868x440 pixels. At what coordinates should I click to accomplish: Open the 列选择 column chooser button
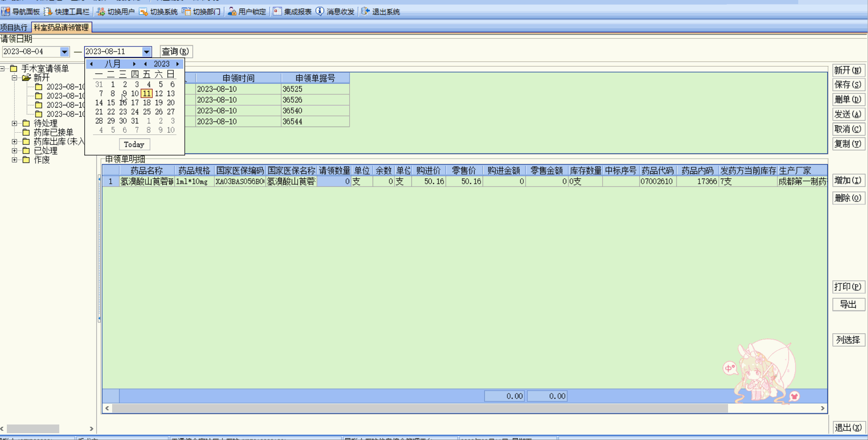(x=848, y=340)
